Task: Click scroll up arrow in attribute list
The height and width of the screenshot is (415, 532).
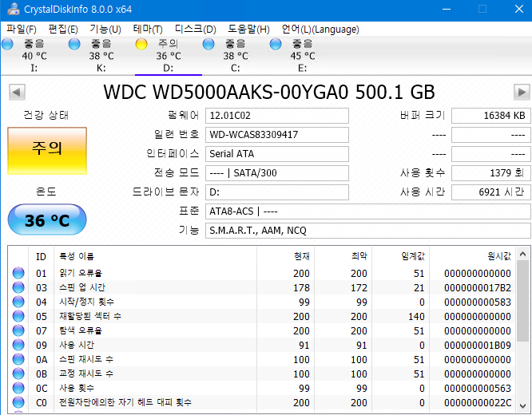Action: (x=523, y=254)
